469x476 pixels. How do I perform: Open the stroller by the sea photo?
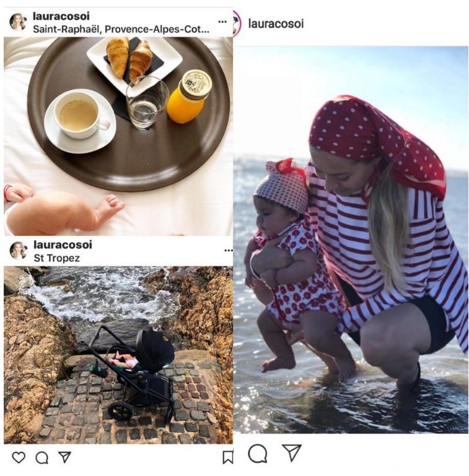pos(118,355)
